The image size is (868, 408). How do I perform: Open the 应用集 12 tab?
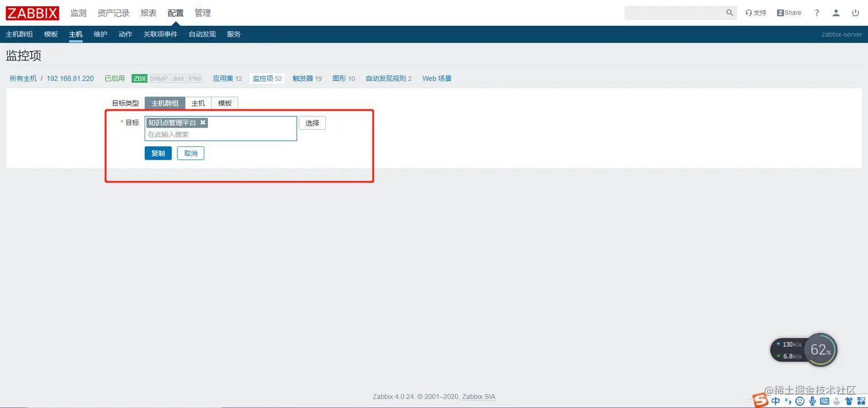[227, 79]
